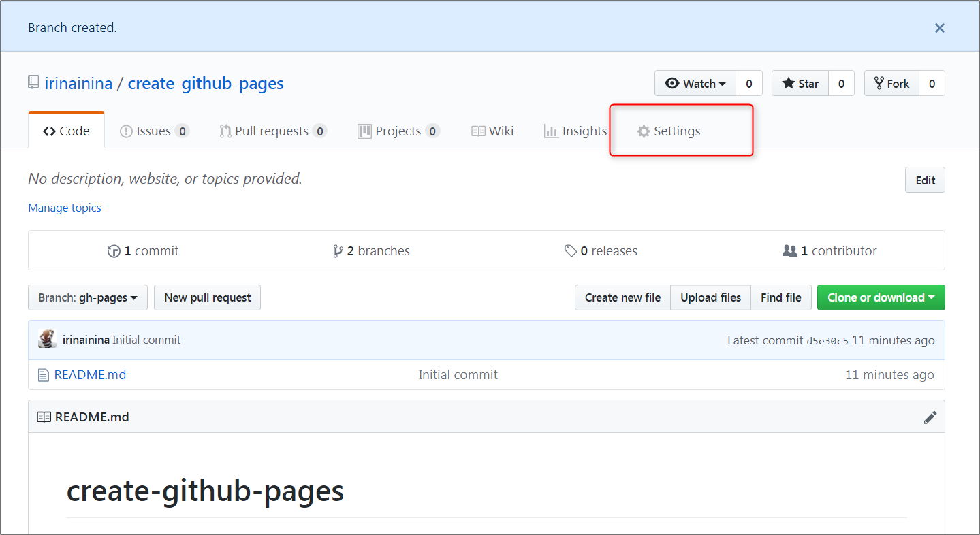The height and width of the screenshot is (535, 980).
Task: Click the Pull requests merge icon
Action: coord(225,131)
